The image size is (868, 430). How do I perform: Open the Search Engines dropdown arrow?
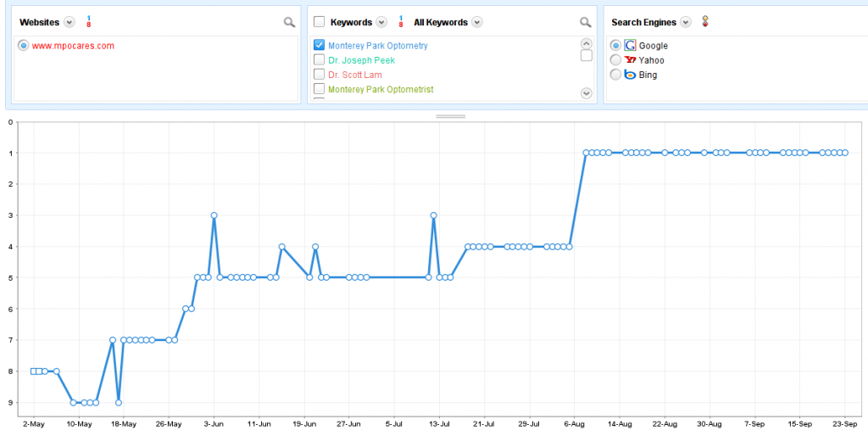[686, 22]
